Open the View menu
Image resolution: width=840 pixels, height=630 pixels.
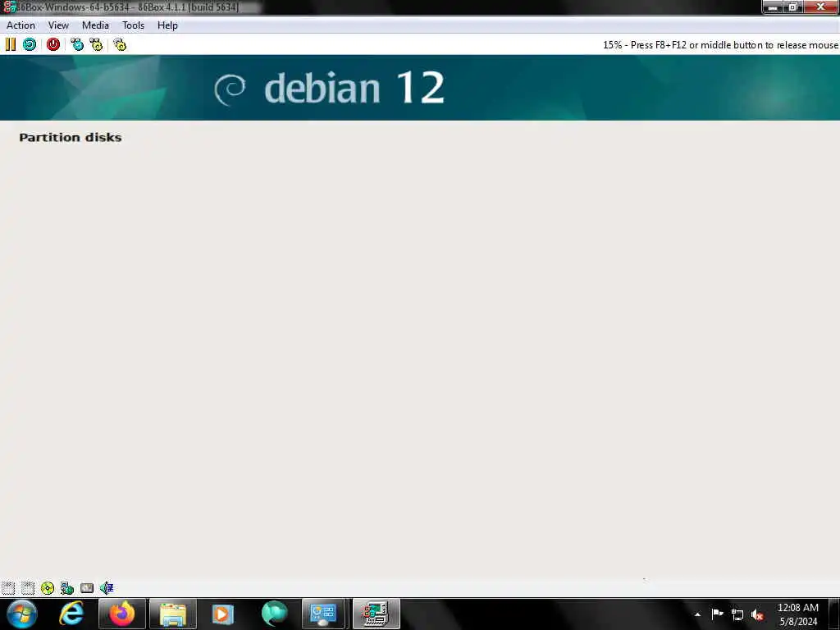click(58, 25)
